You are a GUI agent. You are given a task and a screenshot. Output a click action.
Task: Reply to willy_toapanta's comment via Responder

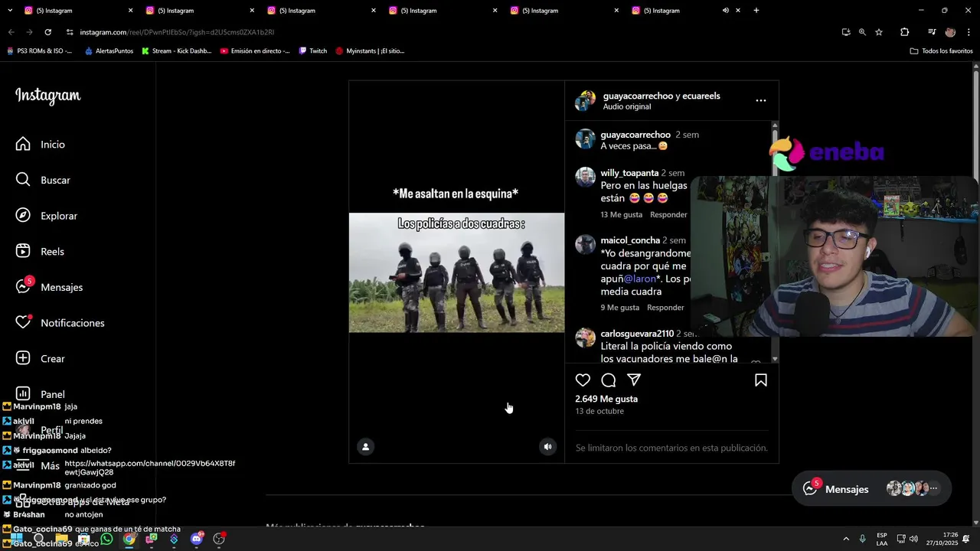(x=668, y=215)
